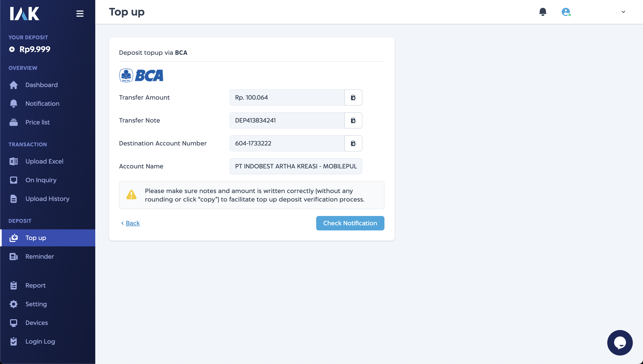The height and width of the screenshot is (364, 643).
Task: Open the Devices page
Action: pos(37,323)
